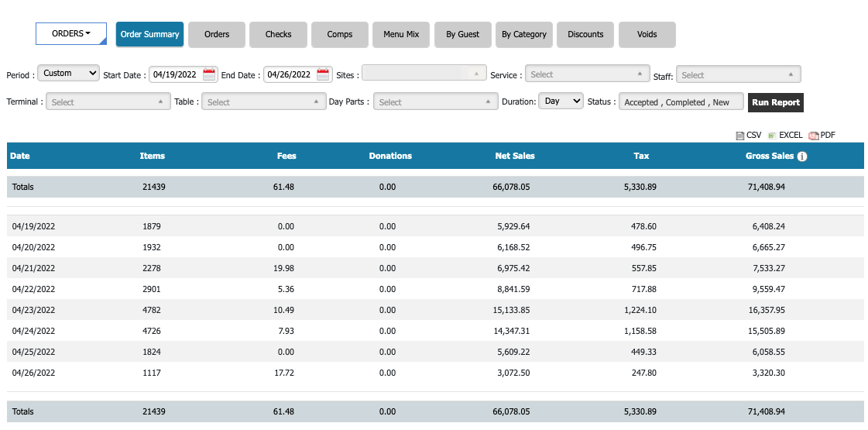Select the 04/21/2022 date cell
The image size is (868, 430).
coord(34,268)
